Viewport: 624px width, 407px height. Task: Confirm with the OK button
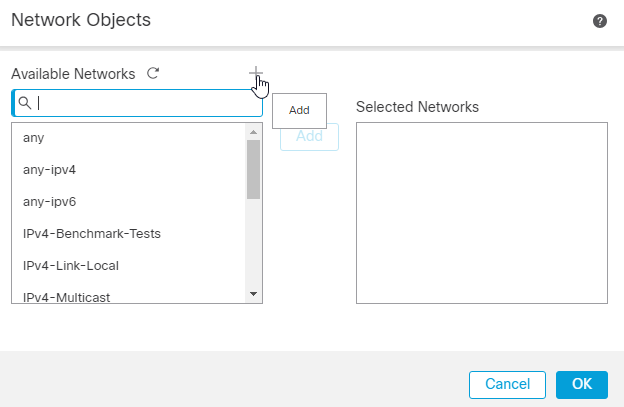[x=581, y=384]
